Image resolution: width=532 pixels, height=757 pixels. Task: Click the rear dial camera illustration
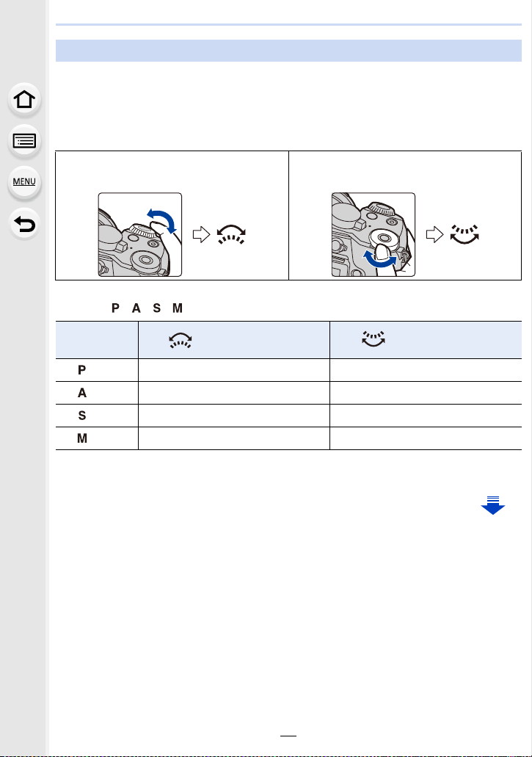(373, 235)
